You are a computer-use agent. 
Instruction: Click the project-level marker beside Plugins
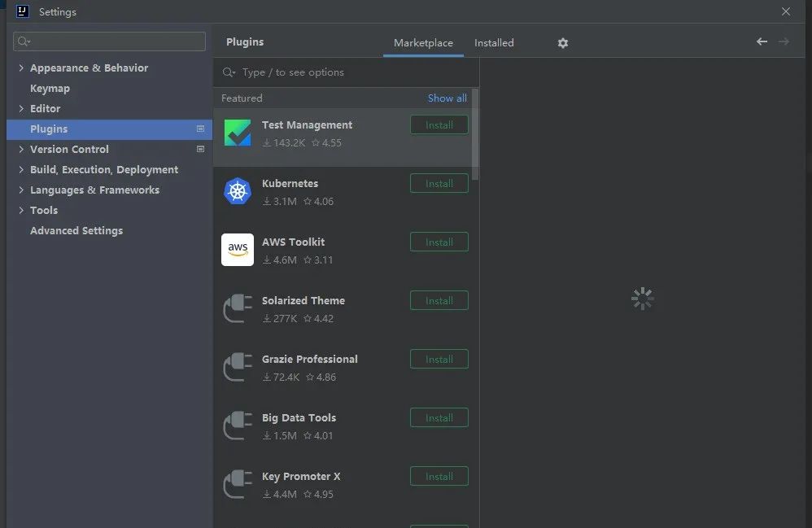[x=200, y=129]
